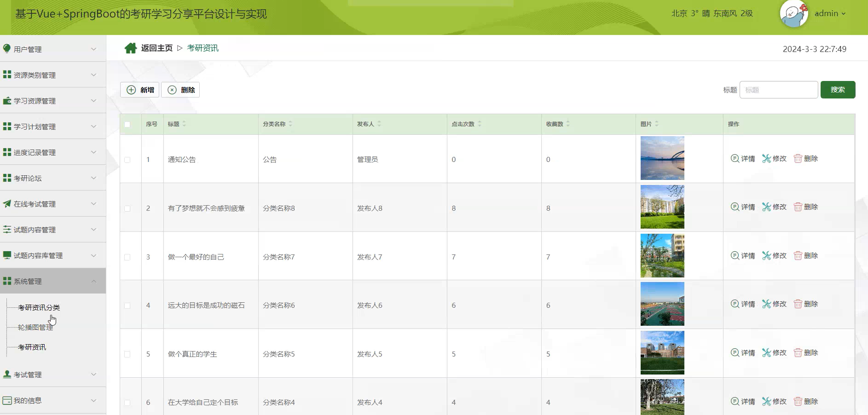Sort by 点击次数 column arrows

[480, 124]
